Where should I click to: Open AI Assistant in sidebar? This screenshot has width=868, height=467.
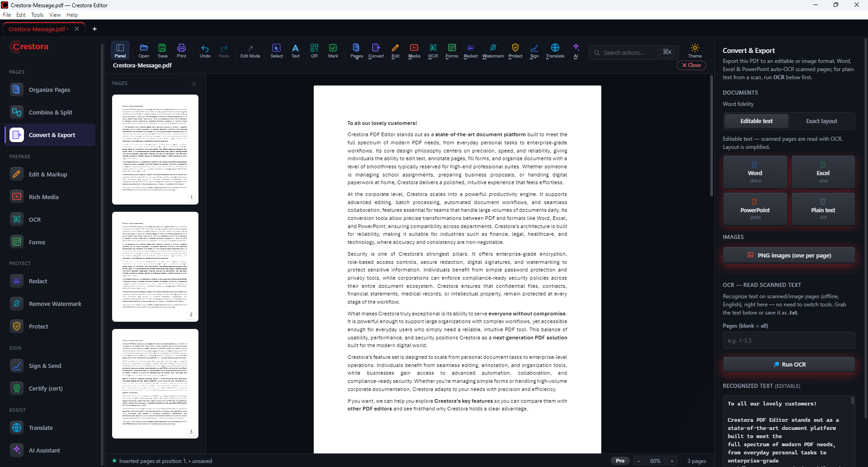click(x=50, y=450)
